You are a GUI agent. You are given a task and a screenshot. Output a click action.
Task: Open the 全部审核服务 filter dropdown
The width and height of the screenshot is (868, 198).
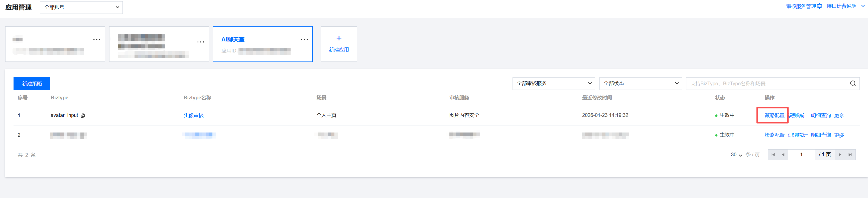click(554, 84)
